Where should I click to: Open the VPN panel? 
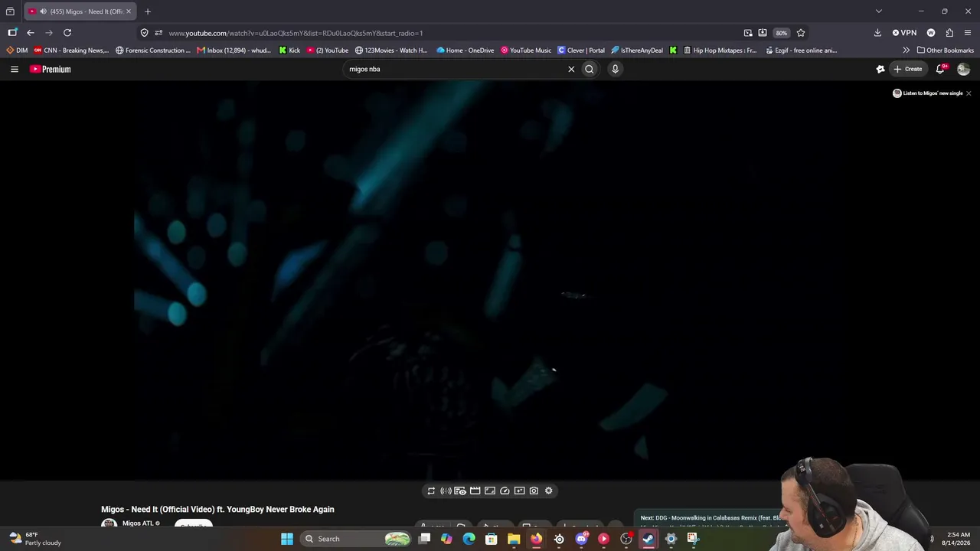click(904, 33)
